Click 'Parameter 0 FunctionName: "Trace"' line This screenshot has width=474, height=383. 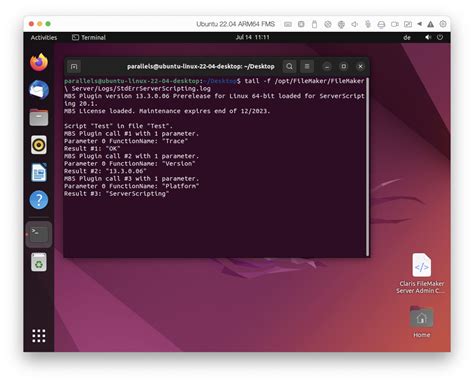126,141
